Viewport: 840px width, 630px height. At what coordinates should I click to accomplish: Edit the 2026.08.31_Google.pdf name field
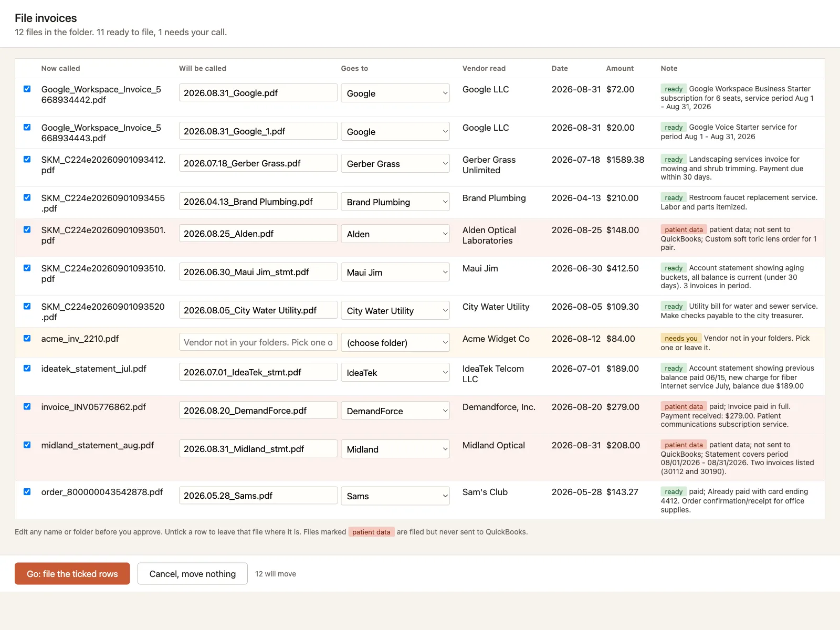tap(258, 92)
